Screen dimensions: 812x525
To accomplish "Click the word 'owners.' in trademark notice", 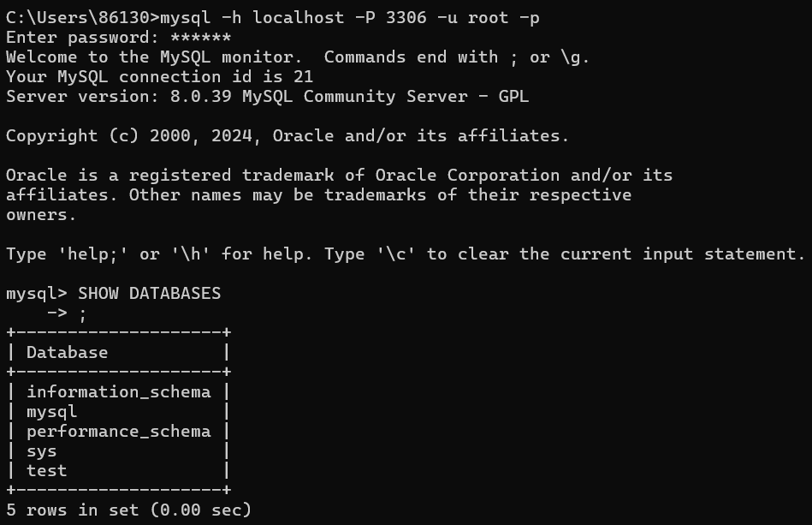I will (41, 215).
